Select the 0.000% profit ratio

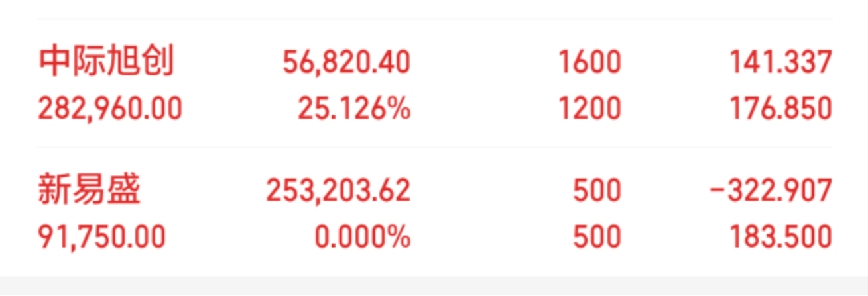[361, 236]
